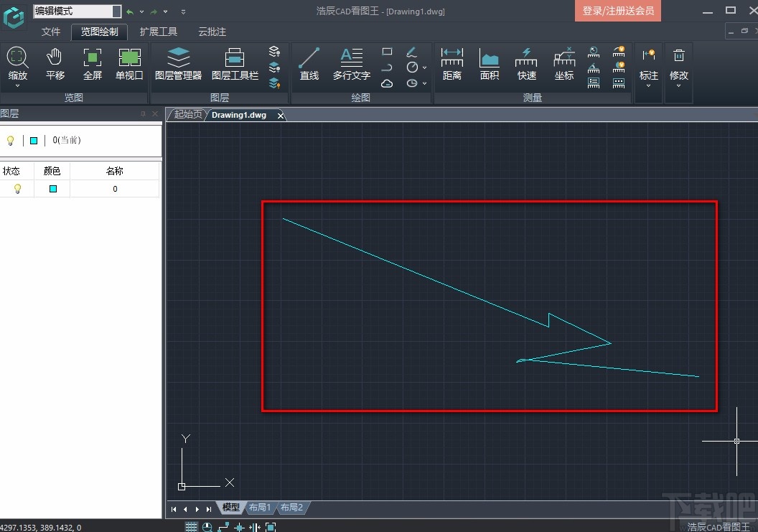
Task: Toggle current layer lightbulb at panel top
Action: (x=10, y=141)
